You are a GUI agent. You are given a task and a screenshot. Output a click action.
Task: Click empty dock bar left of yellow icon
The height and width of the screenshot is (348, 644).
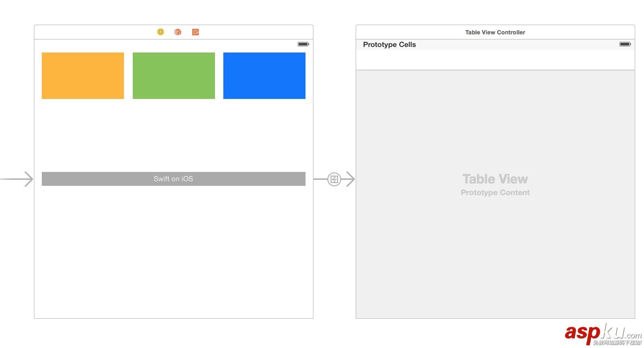[x=93, y=32]
